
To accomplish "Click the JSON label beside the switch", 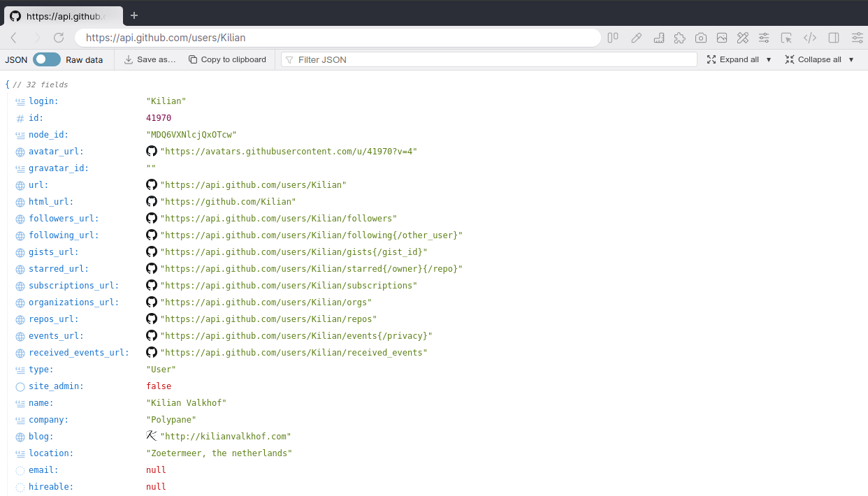I will pos(16,59).
